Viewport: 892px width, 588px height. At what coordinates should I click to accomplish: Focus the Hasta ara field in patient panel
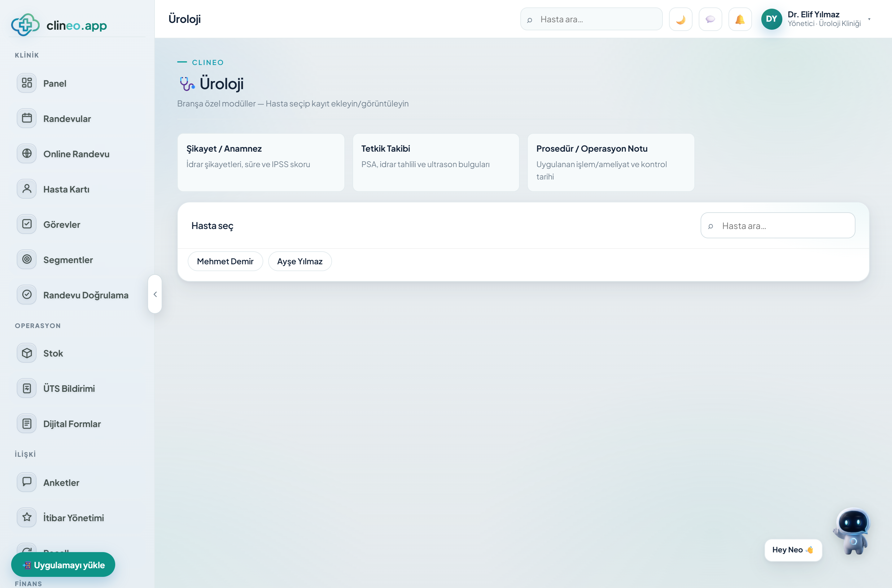tap(777, 225)
